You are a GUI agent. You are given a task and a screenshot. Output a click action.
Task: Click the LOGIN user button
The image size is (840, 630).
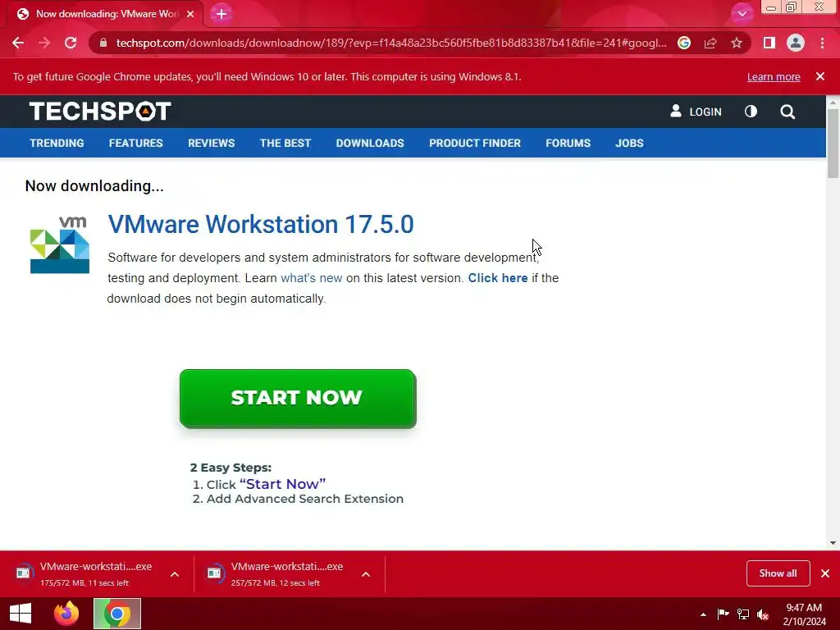(x=696, y=112)
